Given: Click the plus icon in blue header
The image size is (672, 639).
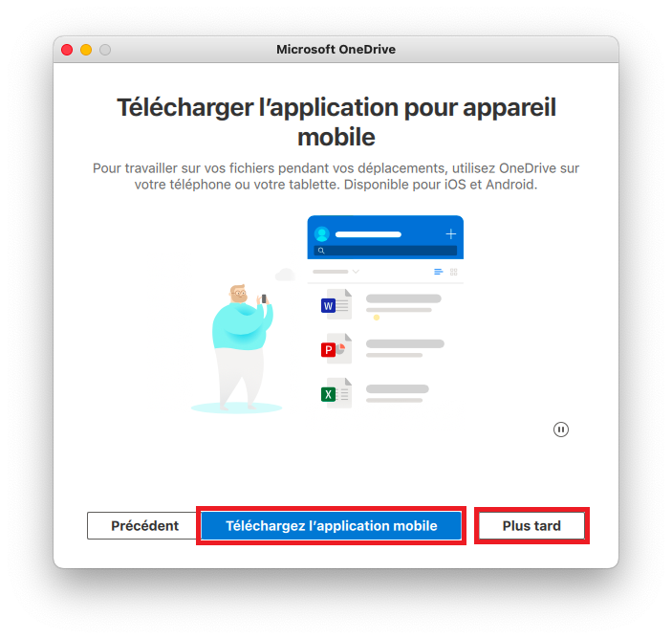Looking at the screenshot, I should point(450,234).
